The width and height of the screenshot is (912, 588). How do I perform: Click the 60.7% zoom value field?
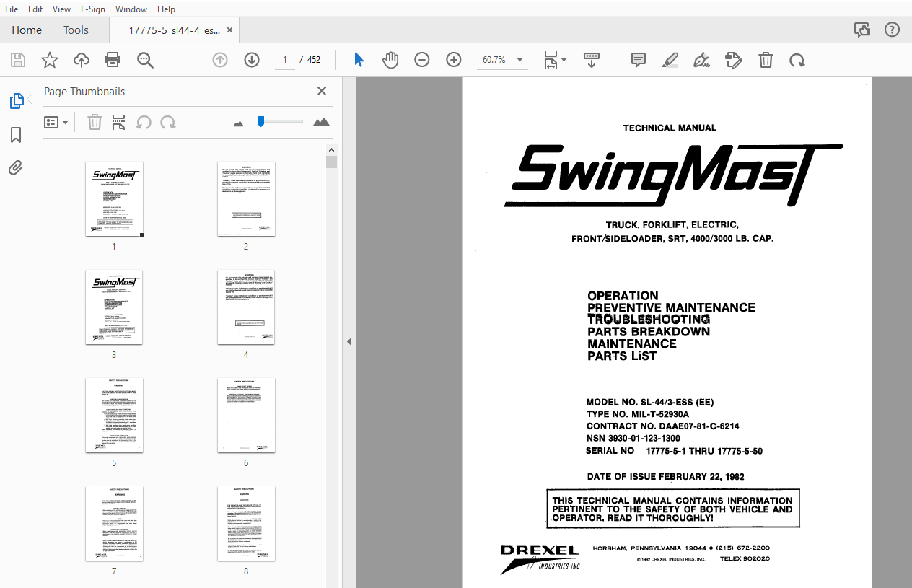click(494, 60)
